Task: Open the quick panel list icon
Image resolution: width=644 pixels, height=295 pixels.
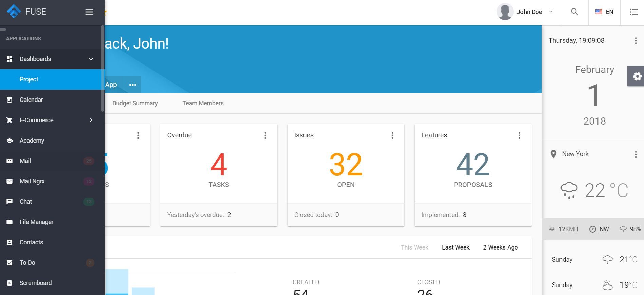Action: click(634, 12)
